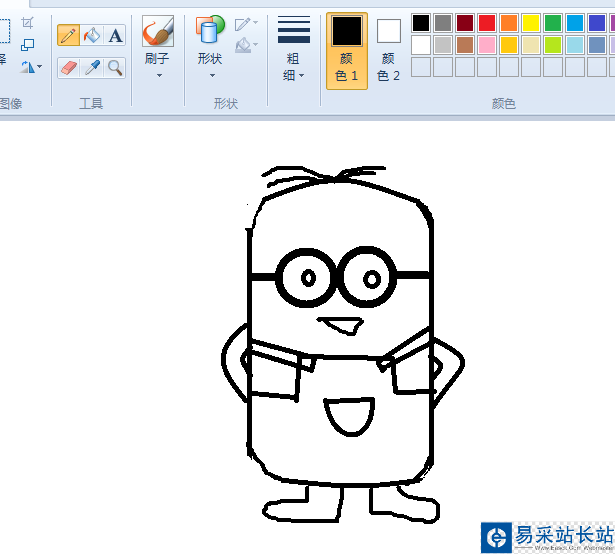The image size is (615, 554).
Task: Pick the dark gray color swatch
Action: point(443,23)
